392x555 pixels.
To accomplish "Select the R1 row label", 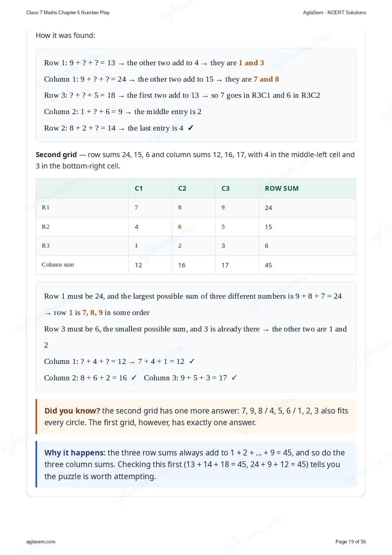I will tap(46, 207).
